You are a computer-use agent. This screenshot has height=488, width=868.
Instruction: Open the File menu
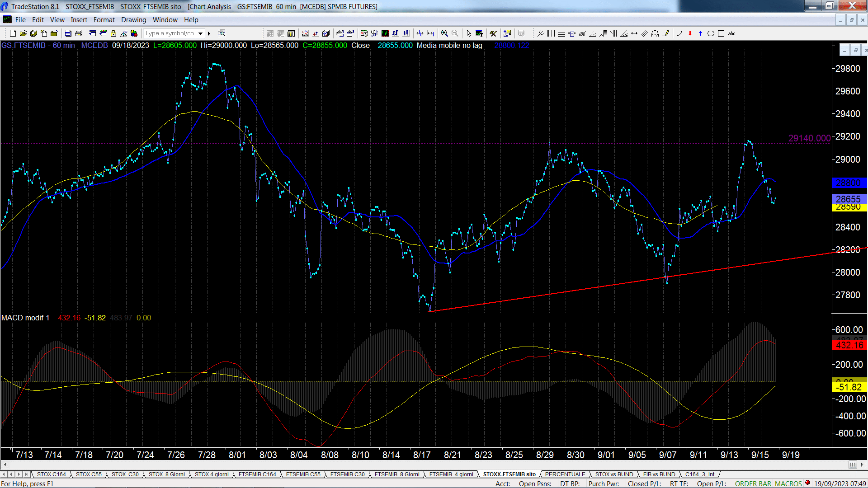click(20, 20)
